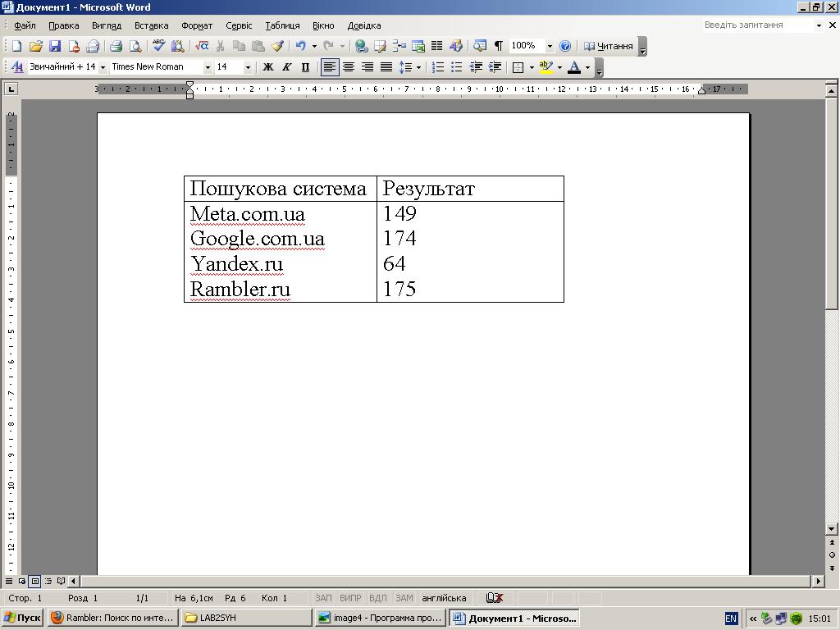Open the Формат menu
The width and height of the screenshot is (840, 630).
click(197, 25)
